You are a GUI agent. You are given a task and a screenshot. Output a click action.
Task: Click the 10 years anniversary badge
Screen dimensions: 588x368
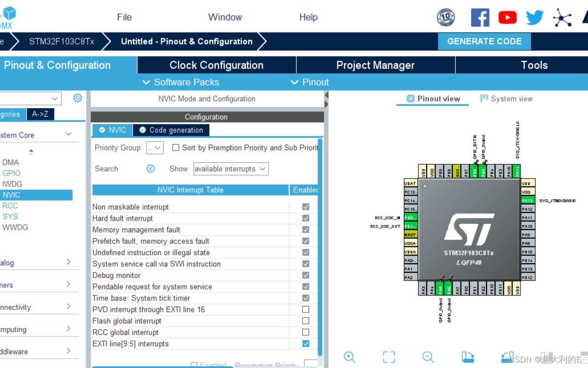point(446,18)
